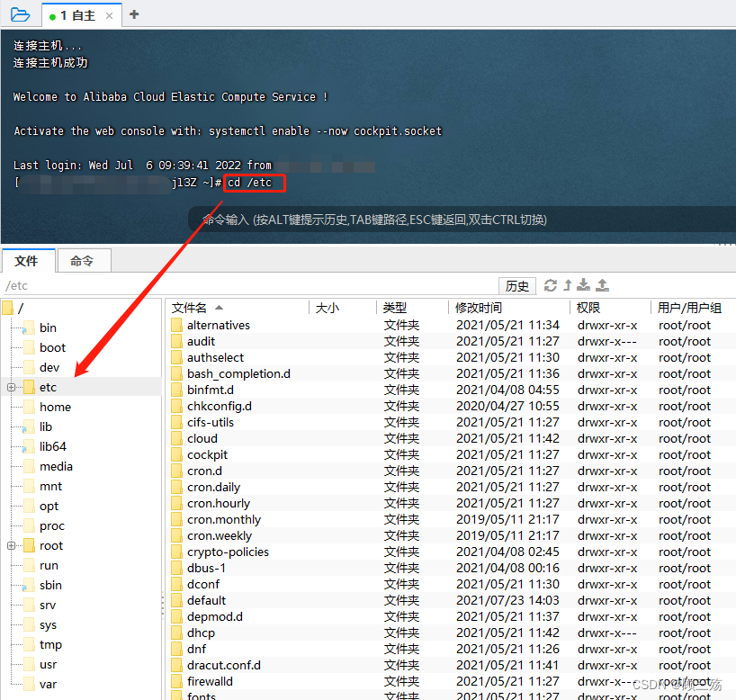Screen dimensions: 736x700
Task: Go up to the parent directory
Action: coord(568,284)
